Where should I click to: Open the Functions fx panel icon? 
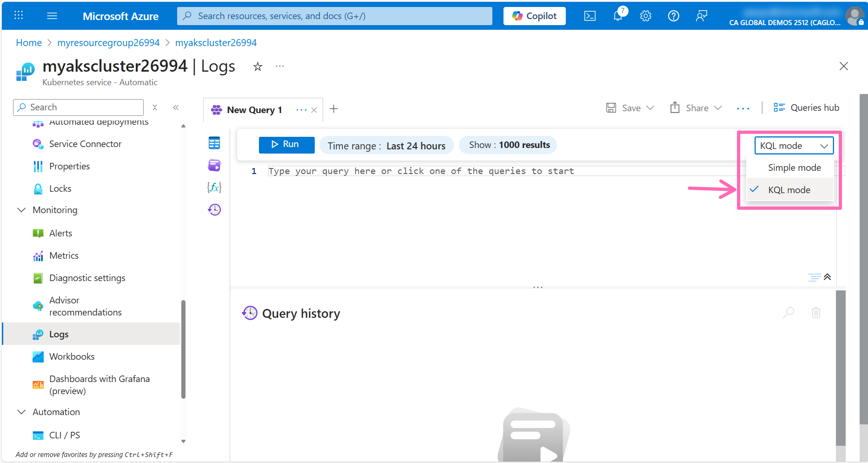pyautogui.click(x=214, y=188)
